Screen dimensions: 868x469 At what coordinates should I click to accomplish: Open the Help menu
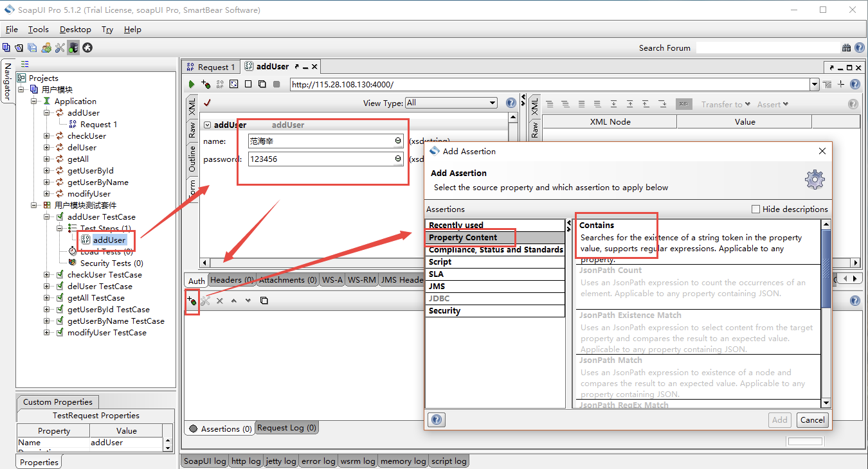tap(132, 30)
